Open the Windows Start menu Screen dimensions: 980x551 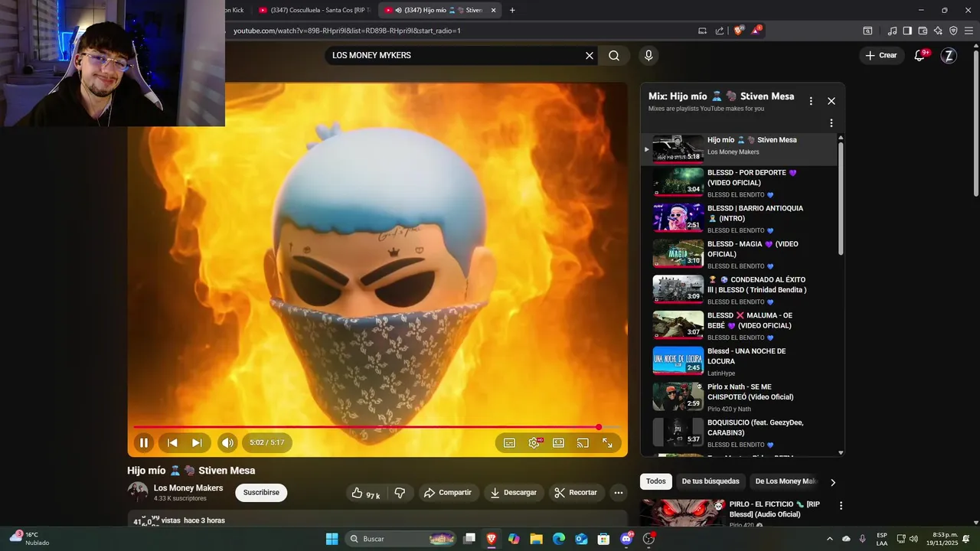point(332,539)
